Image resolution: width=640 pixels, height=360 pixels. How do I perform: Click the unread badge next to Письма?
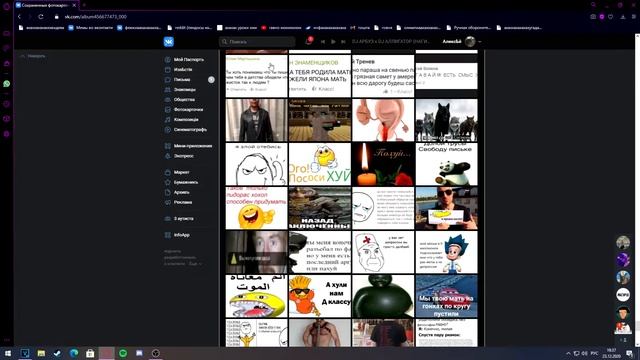point(211,80)
